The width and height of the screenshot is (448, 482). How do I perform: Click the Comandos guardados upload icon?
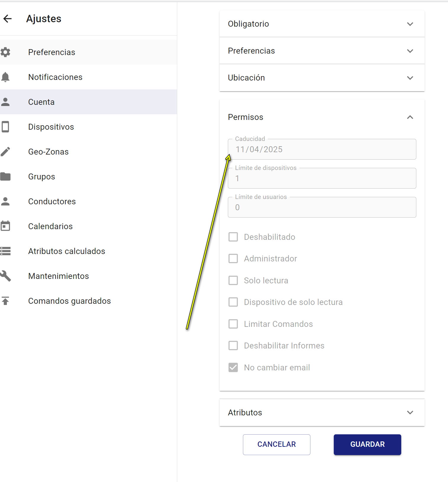tap(5, 301)
